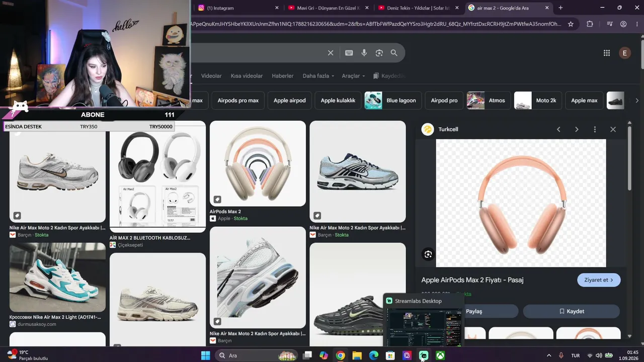The height and width of the screenshot is (362, 644).
Task: Filter by Atmos chip
Action: [x=489, y=101]
